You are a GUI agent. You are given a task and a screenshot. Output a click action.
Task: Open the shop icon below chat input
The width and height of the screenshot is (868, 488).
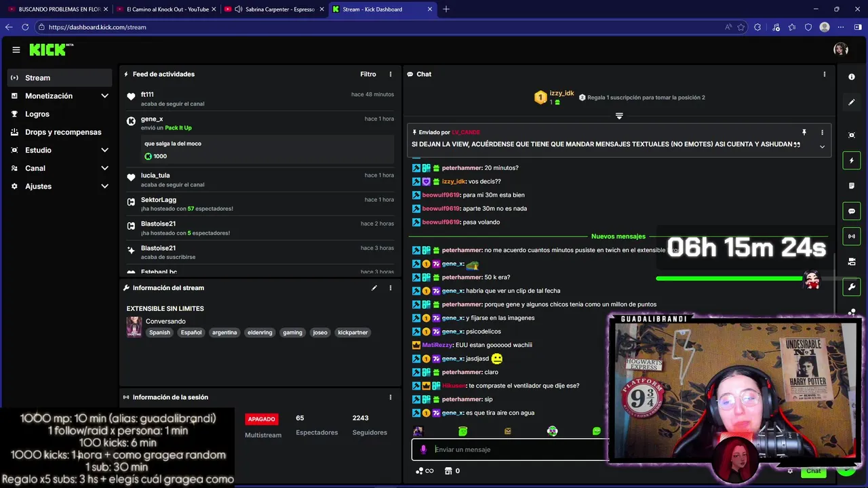tap(448, 471)
